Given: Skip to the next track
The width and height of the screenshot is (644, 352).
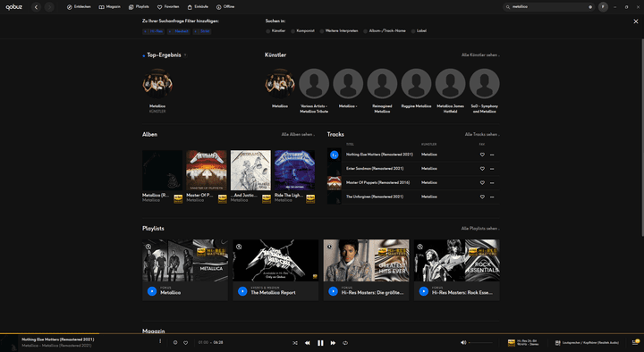Looking at the screenshot, I should pyautogui.click(x=333, y=343).
